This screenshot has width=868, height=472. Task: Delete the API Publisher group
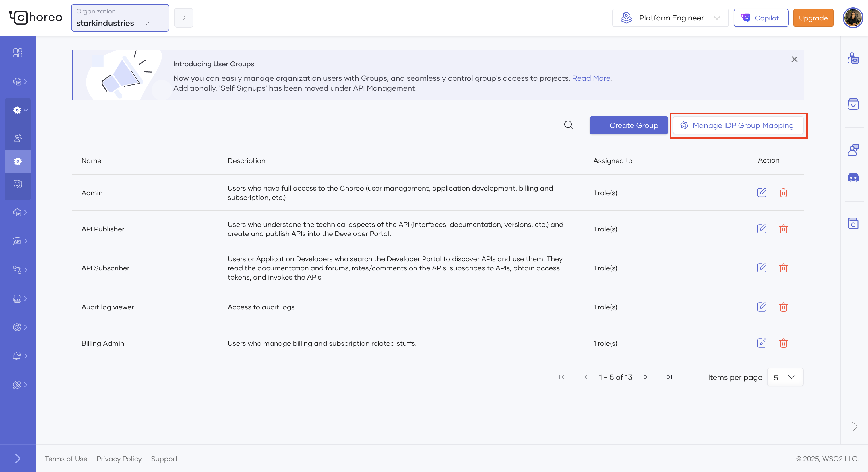(x=783, y=229)
